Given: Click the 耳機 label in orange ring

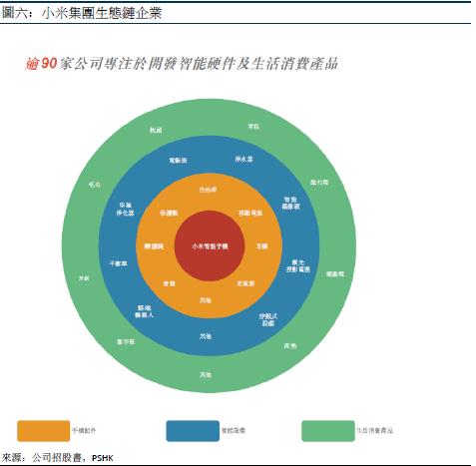Looking at the screenshot, I should point(261,246).
